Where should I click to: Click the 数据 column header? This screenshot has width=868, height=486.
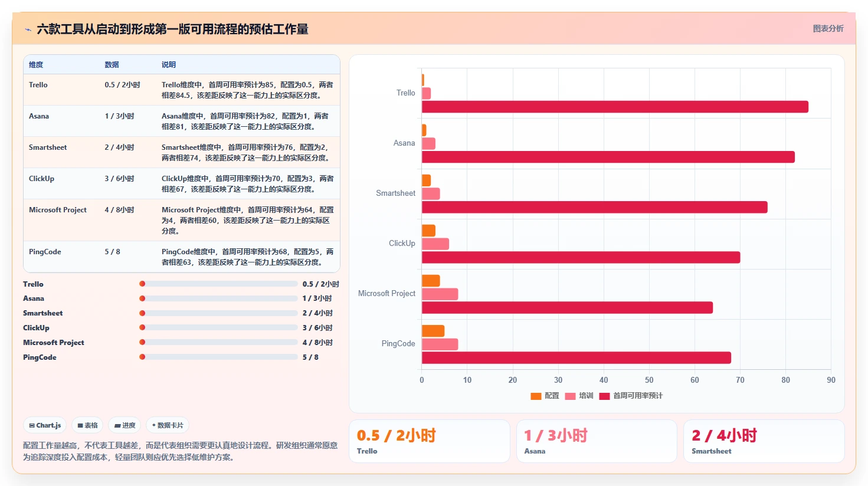[x=112, y=65]
